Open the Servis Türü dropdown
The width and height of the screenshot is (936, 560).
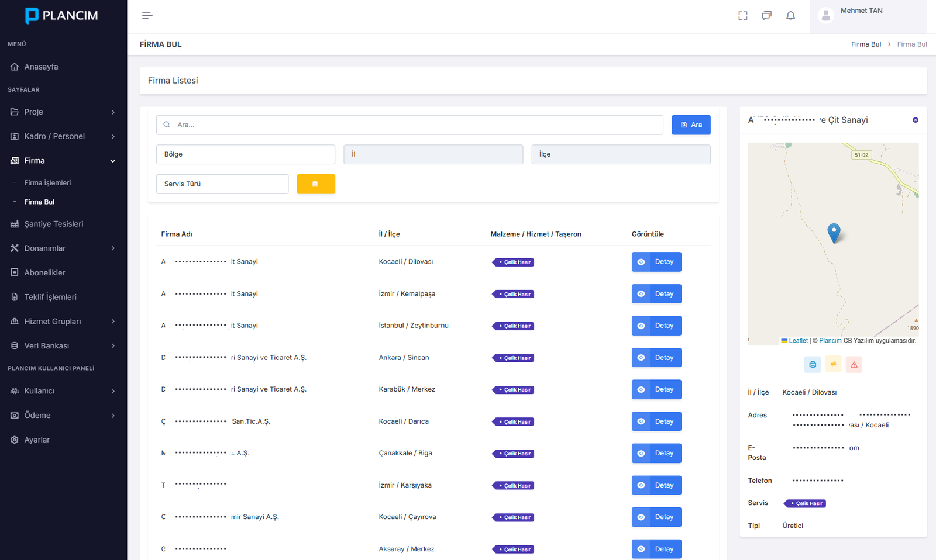[222, 184]
